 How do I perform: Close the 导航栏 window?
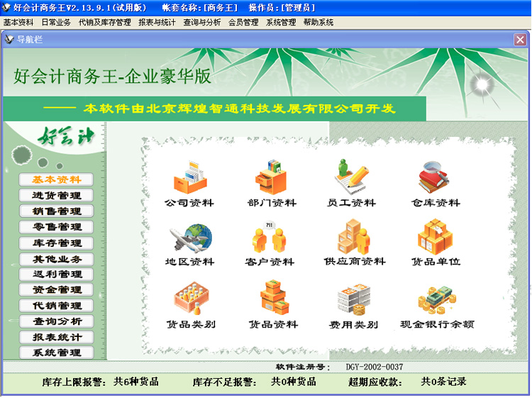(520, 39)
